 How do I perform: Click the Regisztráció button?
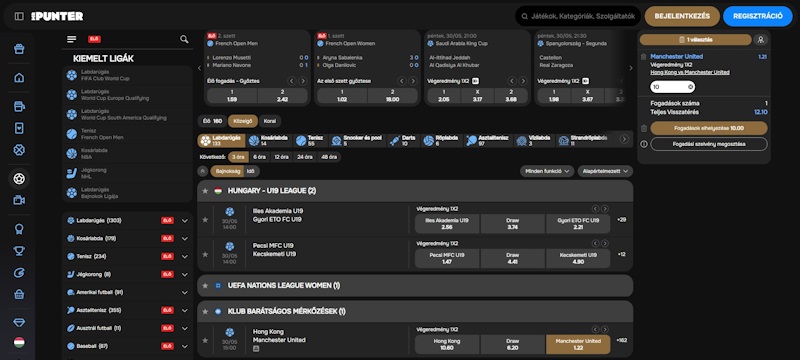(x=758, y=16)
